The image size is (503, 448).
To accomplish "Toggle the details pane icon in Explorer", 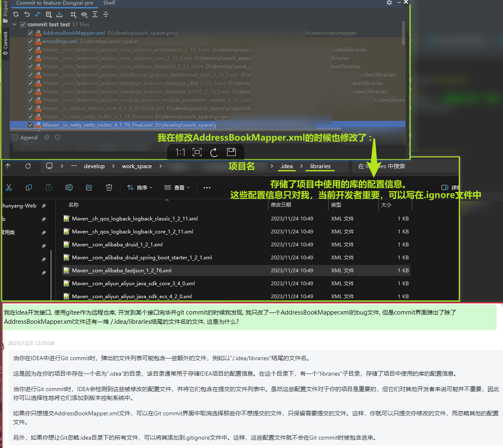I will [445, 187].
